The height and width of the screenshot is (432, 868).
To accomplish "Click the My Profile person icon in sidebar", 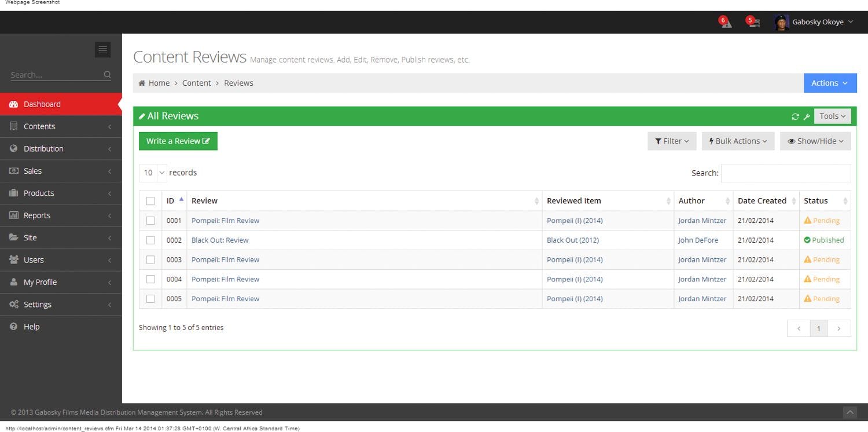I will [14, 282].
